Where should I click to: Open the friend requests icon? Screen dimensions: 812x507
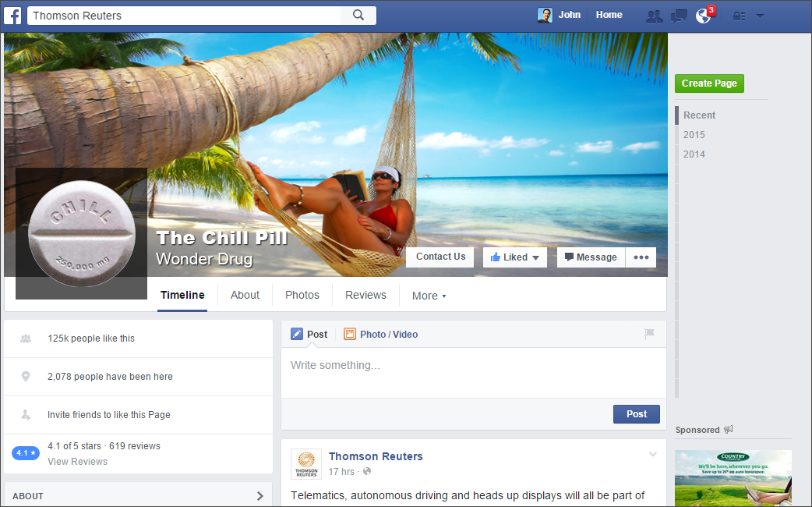coord(654,16)
